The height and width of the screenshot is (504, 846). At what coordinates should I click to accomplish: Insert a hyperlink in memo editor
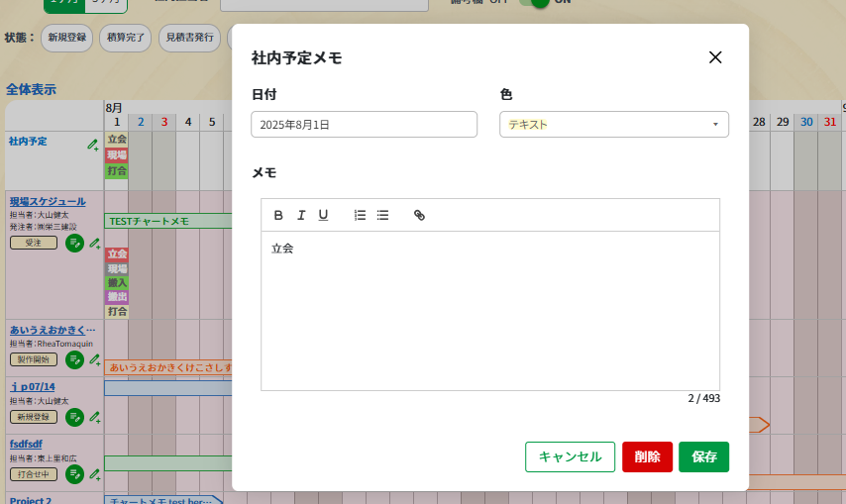tap(419, 215)
